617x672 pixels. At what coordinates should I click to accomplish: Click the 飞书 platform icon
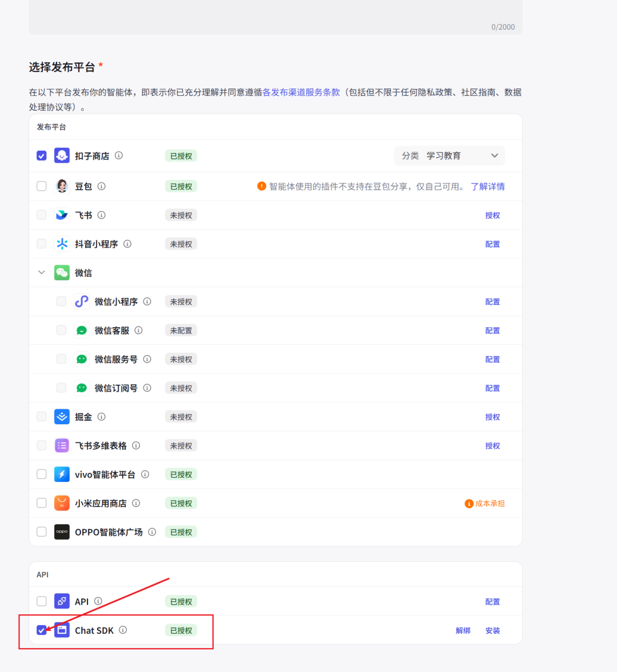tap(61, 215)
